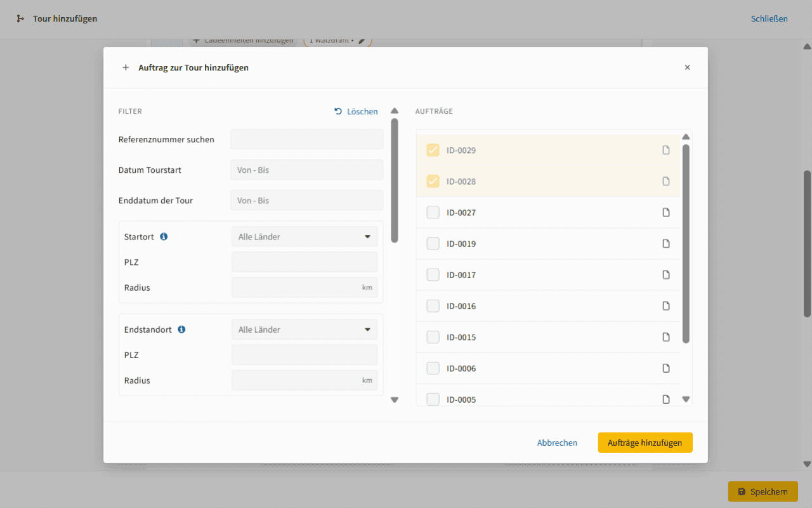Viewport: 812px width, 508px height.
Task: Click the Endstandort info icon
Action: click(181, 330)
